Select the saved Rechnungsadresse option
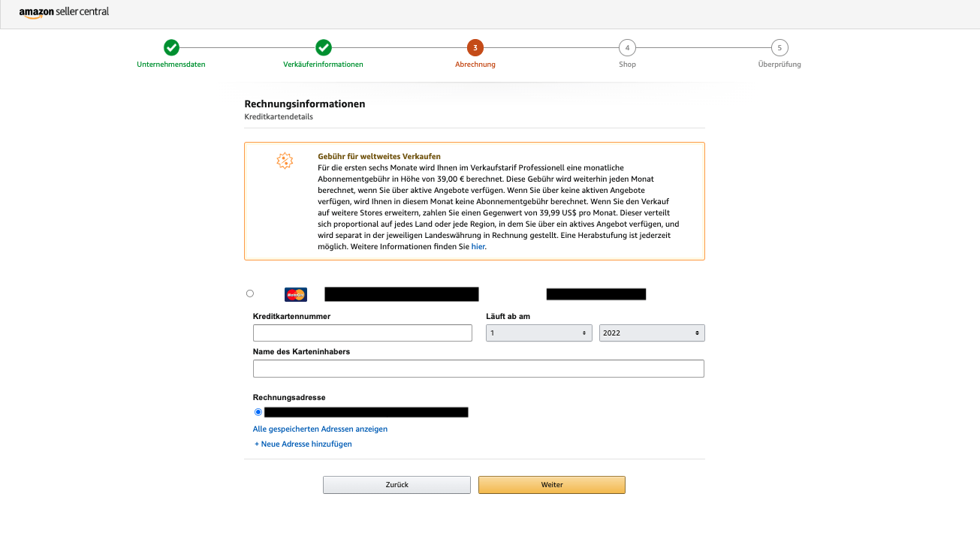 258,411
